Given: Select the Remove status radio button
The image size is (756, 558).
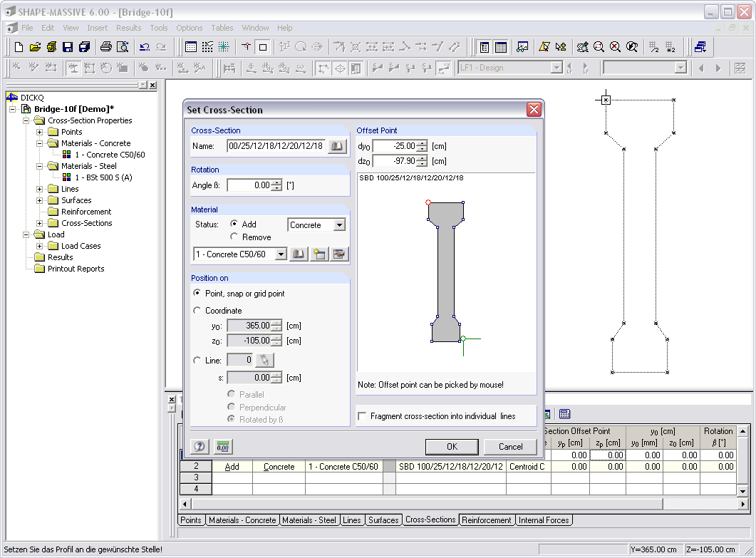Looking at the screenshot, I should click(234, 237).
